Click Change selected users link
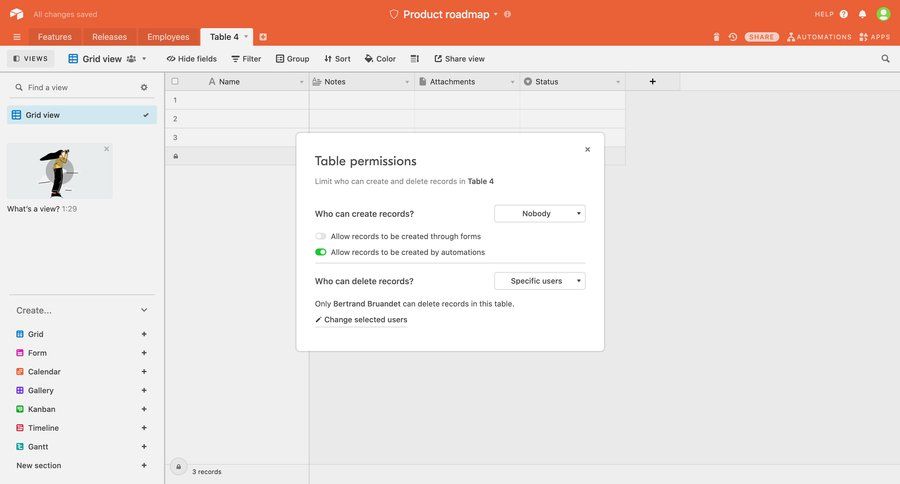 (x=361, y=320)
